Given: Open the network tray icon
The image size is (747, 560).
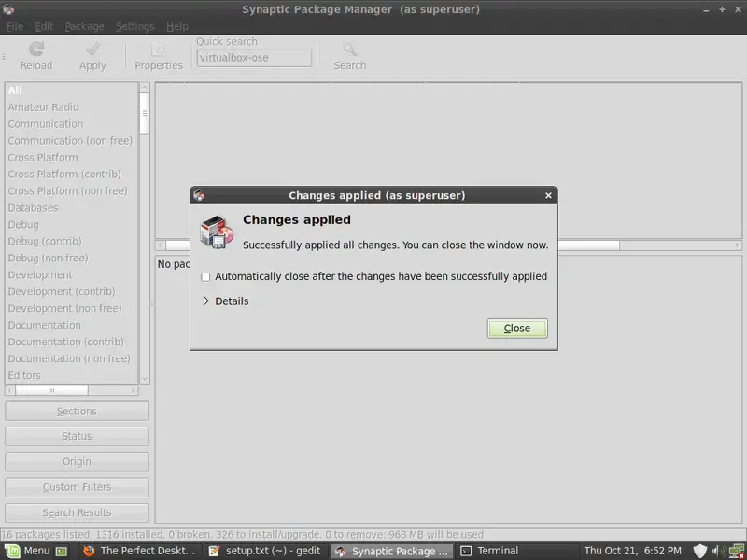Looking at the screenshot, I should pos(737,551).
